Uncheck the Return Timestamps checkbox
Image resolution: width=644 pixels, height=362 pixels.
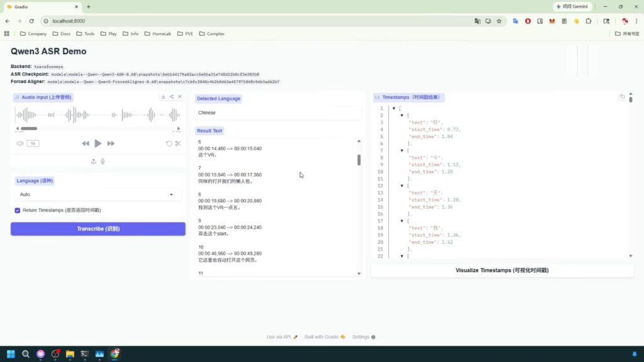click(x=18, y=210)
